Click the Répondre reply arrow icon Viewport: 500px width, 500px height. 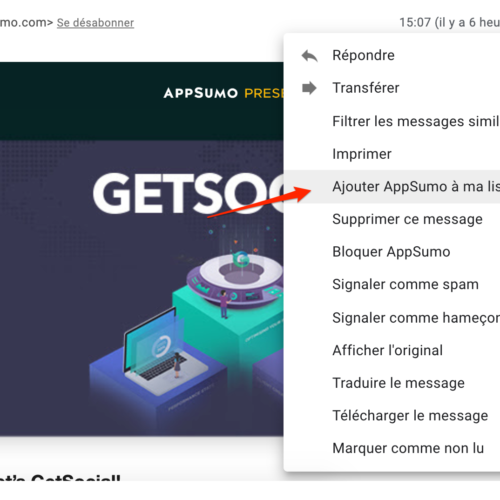click(x=309, y=56)
